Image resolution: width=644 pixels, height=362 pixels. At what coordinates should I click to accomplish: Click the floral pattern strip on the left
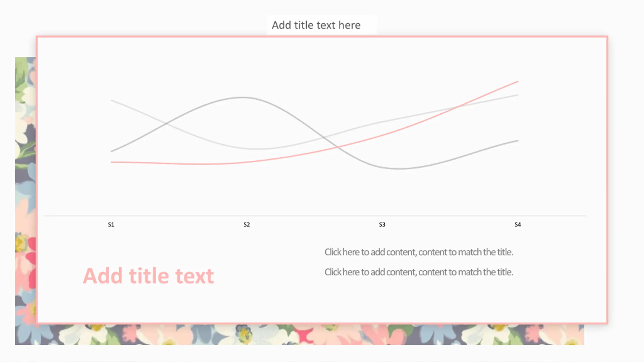click(x=25, y=191)
